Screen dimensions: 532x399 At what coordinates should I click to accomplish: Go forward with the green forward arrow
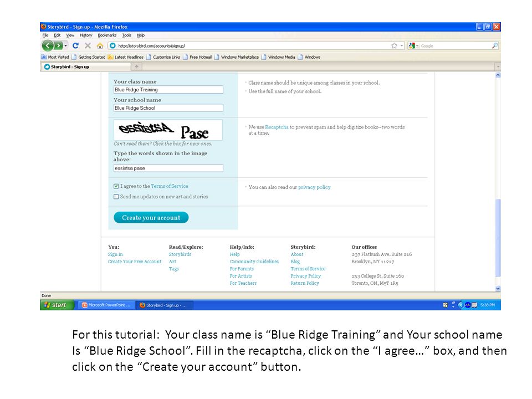59,45
